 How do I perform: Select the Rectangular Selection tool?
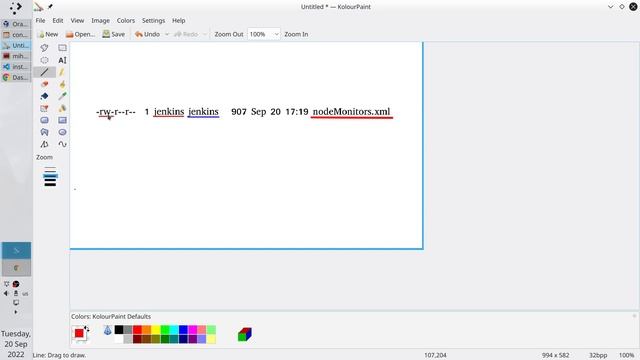(x=62, y=48)
